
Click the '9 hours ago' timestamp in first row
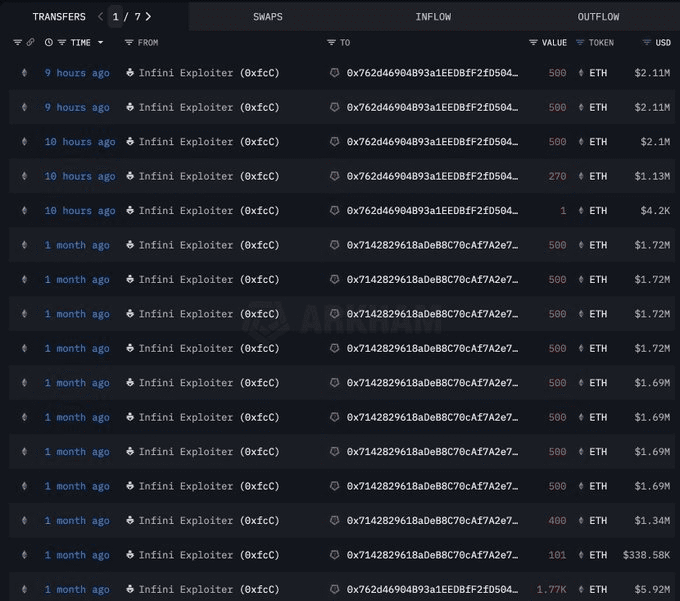77,73
